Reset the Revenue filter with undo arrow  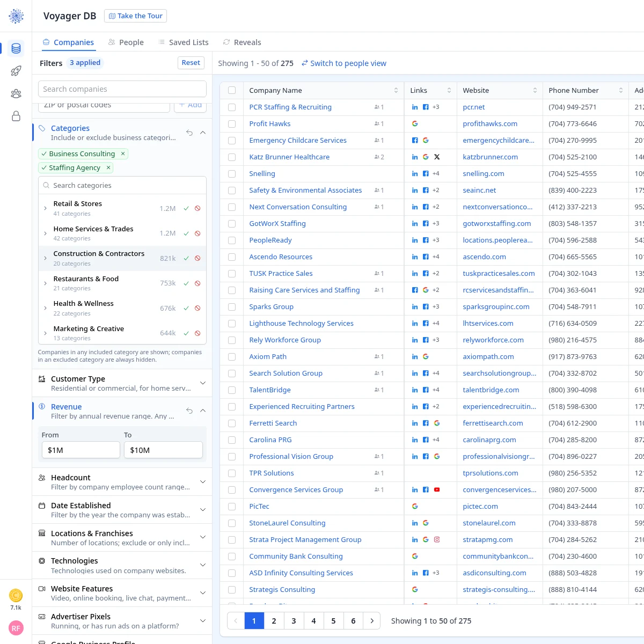[x=189, y=411]
